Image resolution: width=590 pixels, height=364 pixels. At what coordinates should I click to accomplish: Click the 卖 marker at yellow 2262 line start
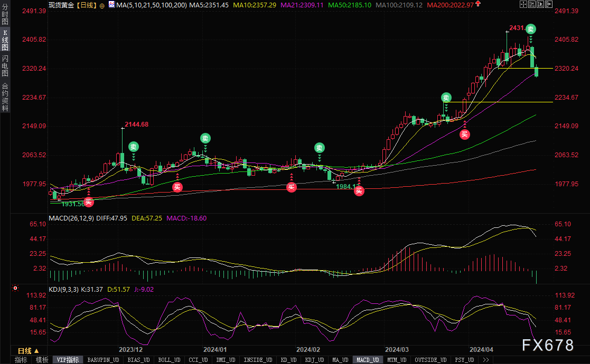(x=446, y=98)
